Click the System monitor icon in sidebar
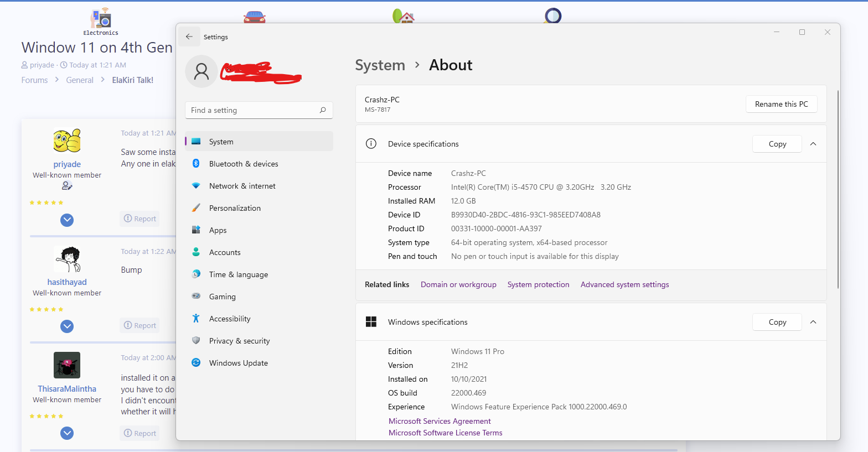 196,142
